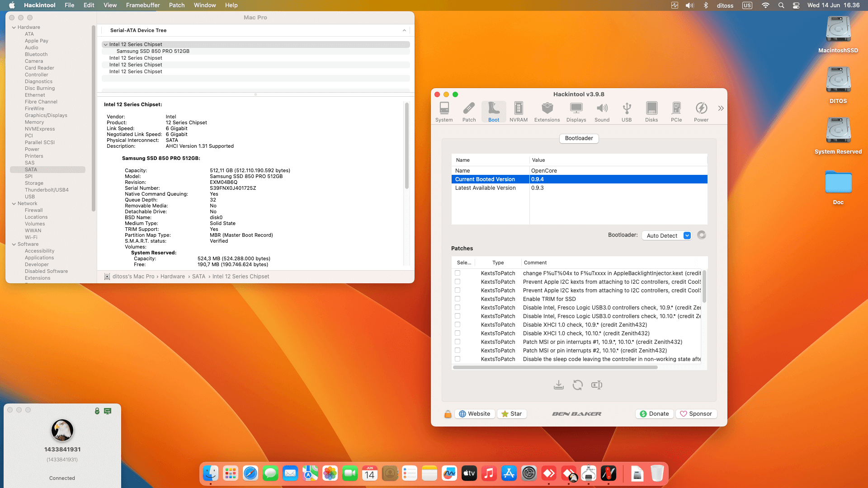Click the System Information sidebar scrollbar

point(94,118)
